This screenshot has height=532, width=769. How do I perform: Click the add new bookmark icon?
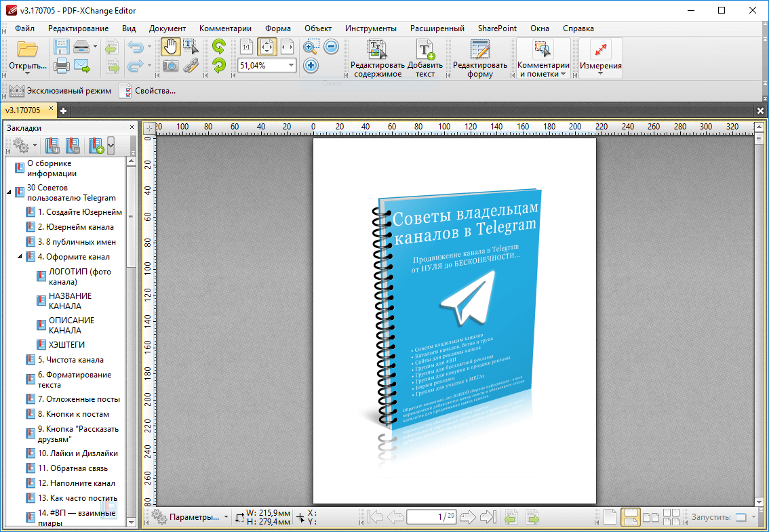click(96, 146)
